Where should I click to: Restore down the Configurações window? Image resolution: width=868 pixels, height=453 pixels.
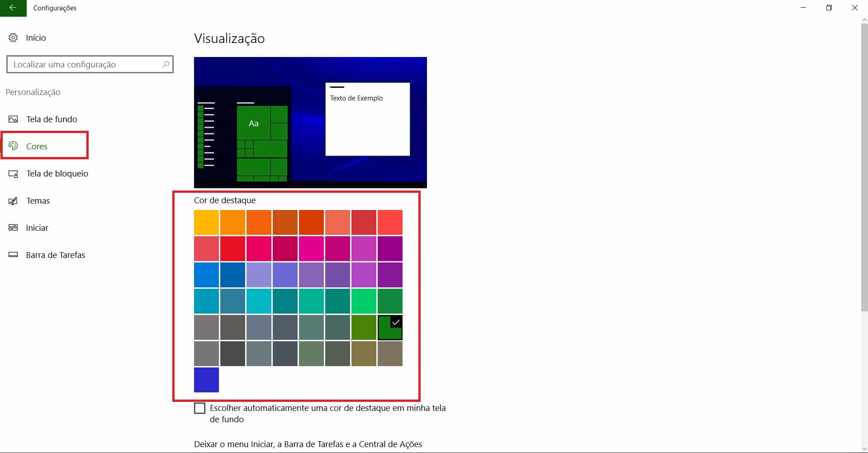(829, 8)
